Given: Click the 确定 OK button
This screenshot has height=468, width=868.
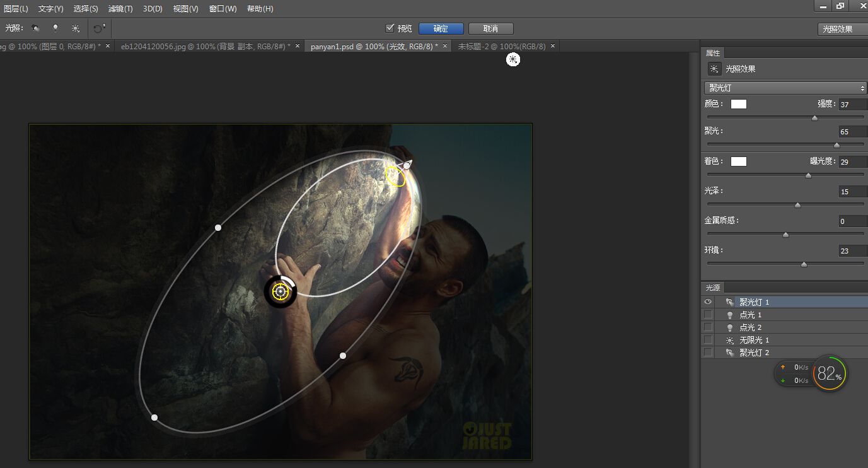Looking at the screenshot, I should [x=441, y=29].
